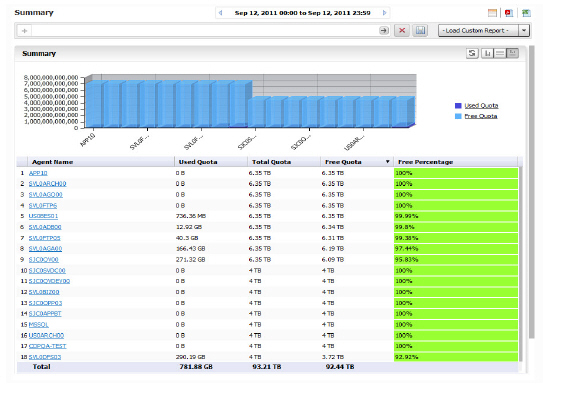Go to next date range arrow
This screenshot has height=403, width=576.
tap(384, 13)
